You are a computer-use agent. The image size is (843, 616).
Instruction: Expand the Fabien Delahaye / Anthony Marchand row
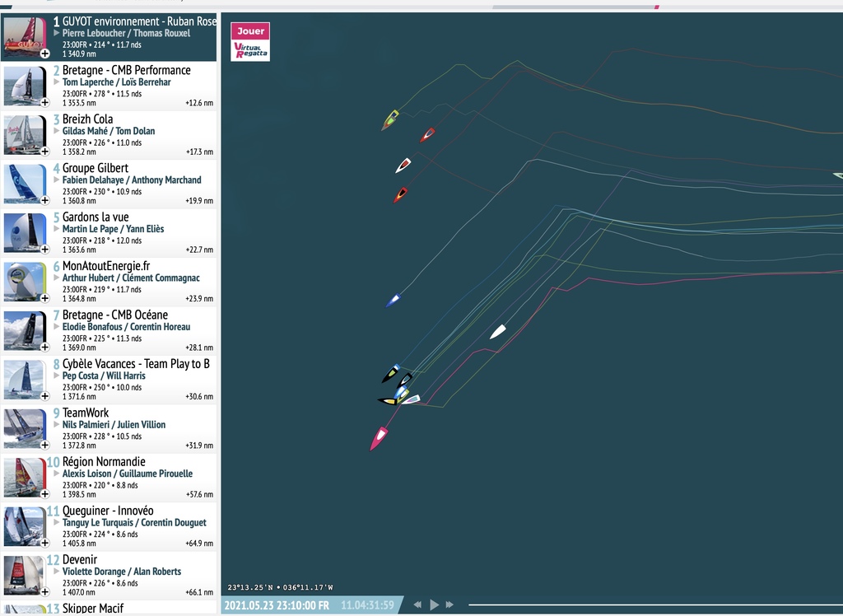point(57,180)
